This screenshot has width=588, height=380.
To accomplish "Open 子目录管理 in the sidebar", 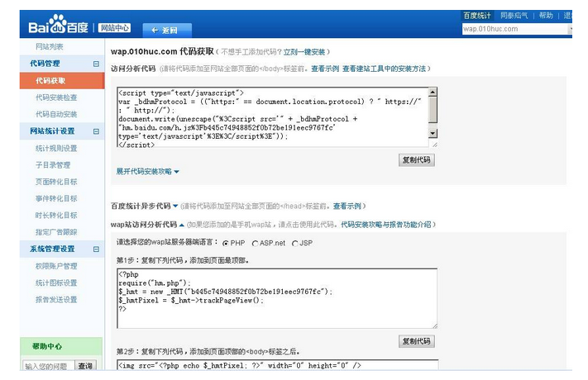I will 53,165.
